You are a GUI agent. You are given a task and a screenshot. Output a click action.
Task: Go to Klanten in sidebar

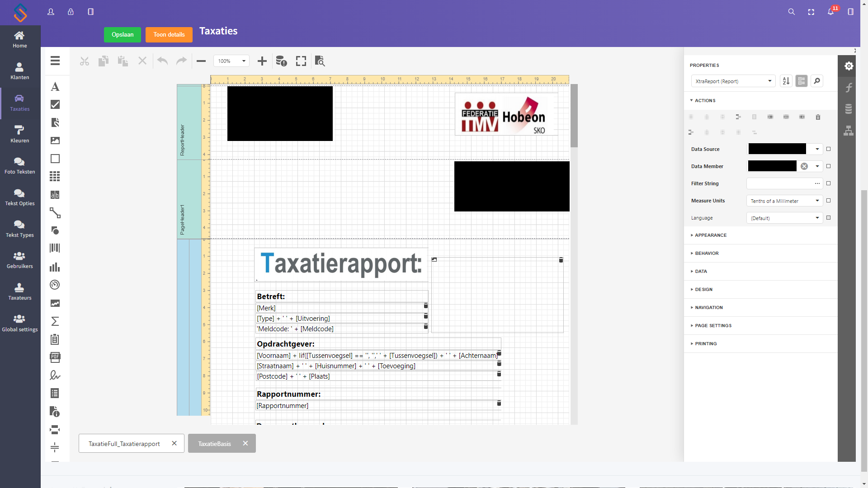(x=20, y=71)
